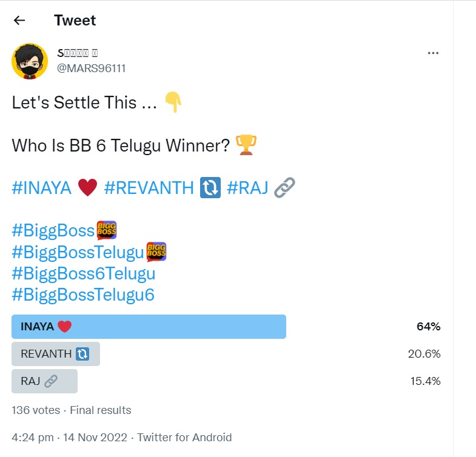
Task: Click the pointing-down hand emoji
Action: point(173,103)
